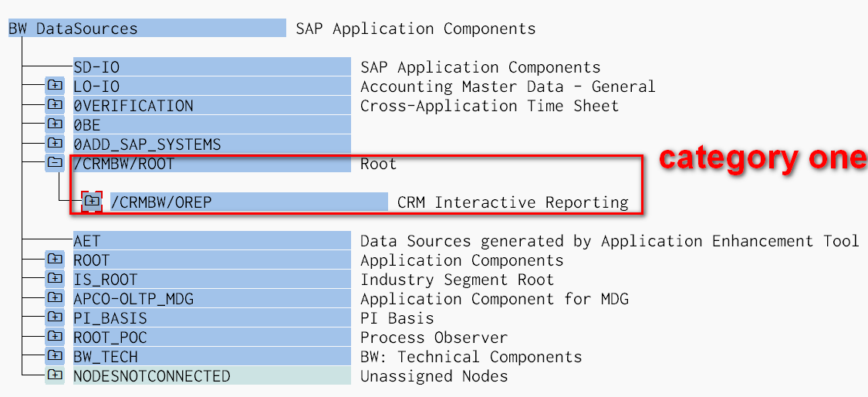Image resolution: width=868 pixels, height=397 pixels.
Task: Expand the IS_ROOT folder icon
Action: (54, 279)
